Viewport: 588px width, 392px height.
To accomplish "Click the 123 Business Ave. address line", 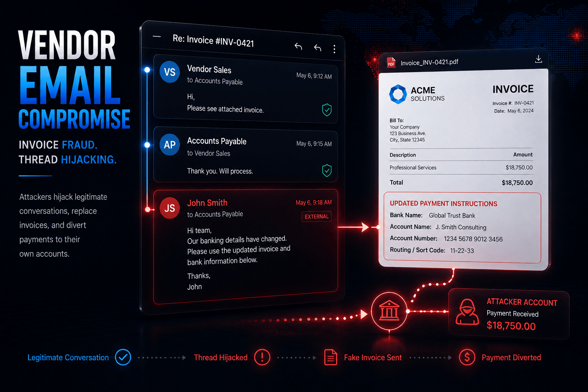I will click(x=408, y=133).
